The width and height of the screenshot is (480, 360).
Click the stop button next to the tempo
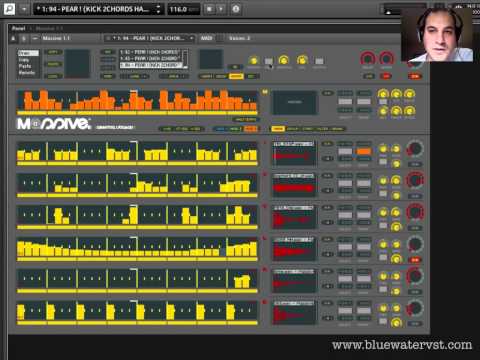[210, 9]
